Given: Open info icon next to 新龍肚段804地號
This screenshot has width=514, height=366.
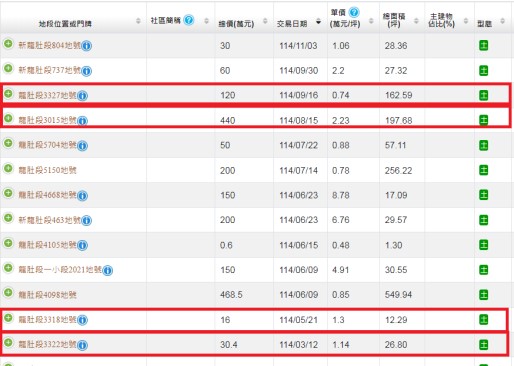Looking at the screenshot, I should coord(87,46).
